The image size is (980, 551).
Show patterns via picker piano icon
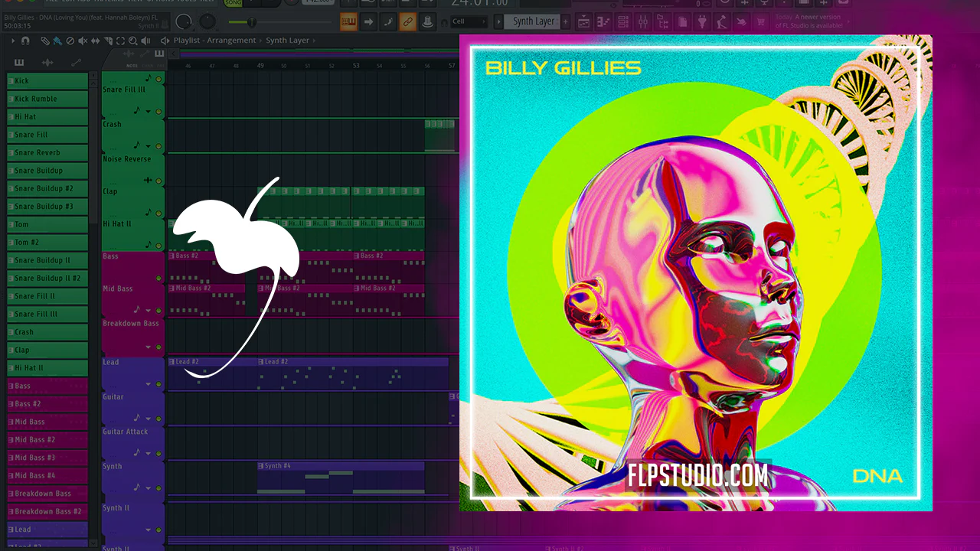pyautogui.click(x=19, y=63)
